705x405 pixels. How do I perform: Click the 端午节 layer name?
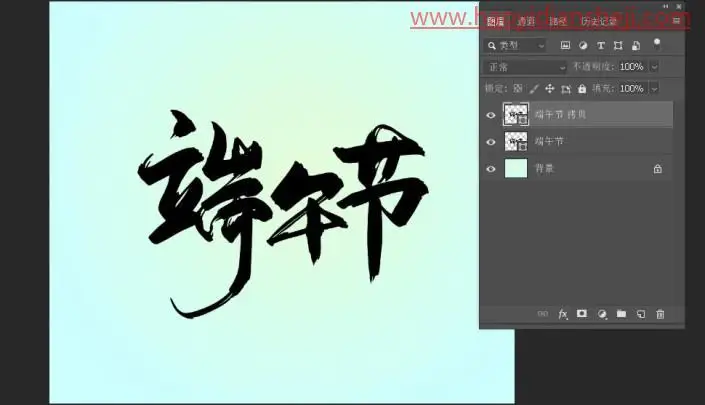click(x=549, y=142)
